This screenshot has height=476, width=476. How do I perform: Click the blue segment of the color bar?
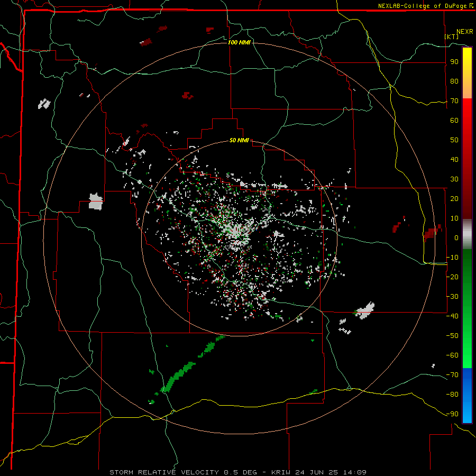click(467, 395)
